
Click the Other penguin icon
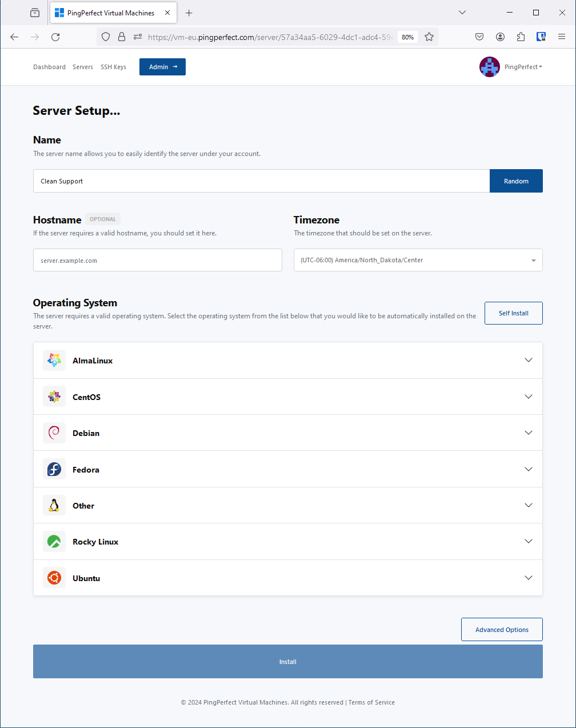(x=54, y=506)
